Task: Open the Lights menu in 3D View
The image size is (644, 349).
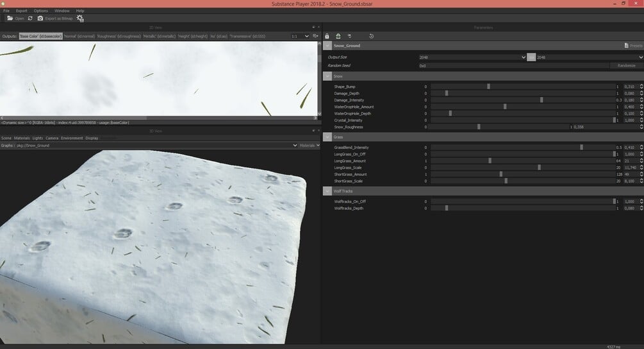Action: pyautogui.click(x=37, y=138)
